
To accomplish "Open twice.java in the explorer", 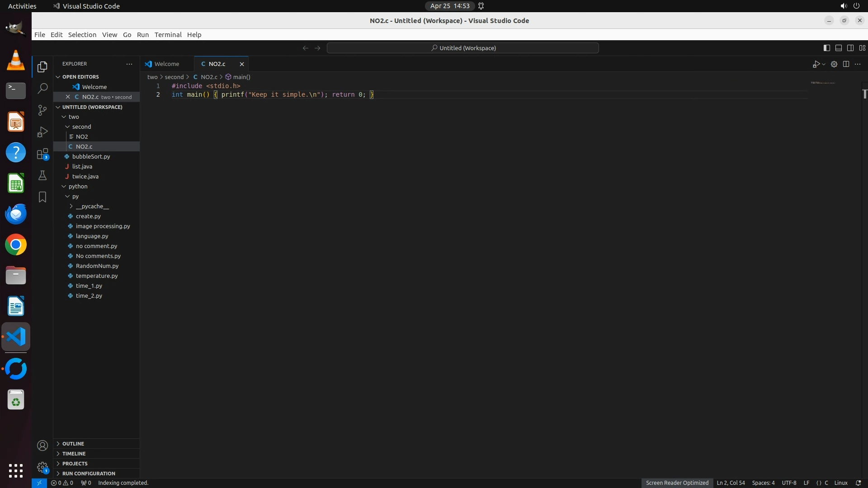I will coord(96,176).
